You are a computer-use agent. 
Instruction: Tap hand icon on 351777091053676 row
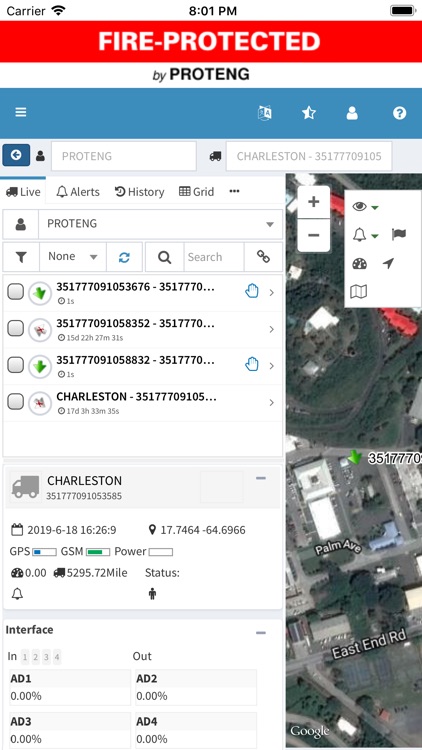252,291
